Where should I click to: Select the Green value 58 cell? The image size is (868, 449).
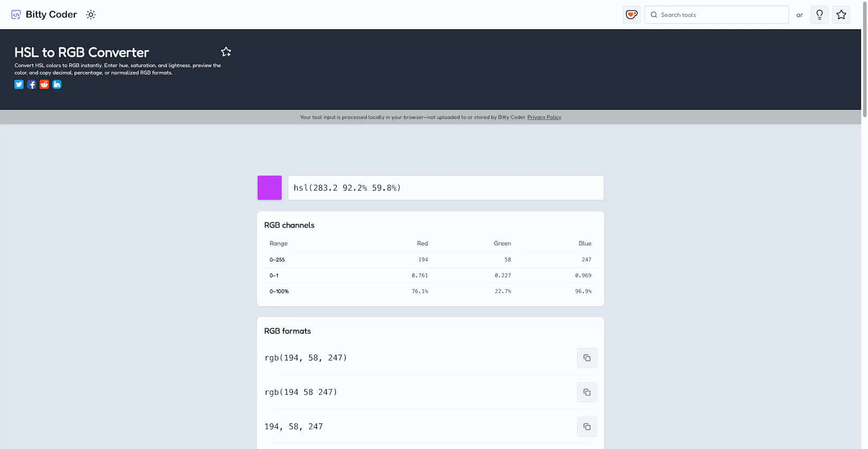click(x=508, y=260)
